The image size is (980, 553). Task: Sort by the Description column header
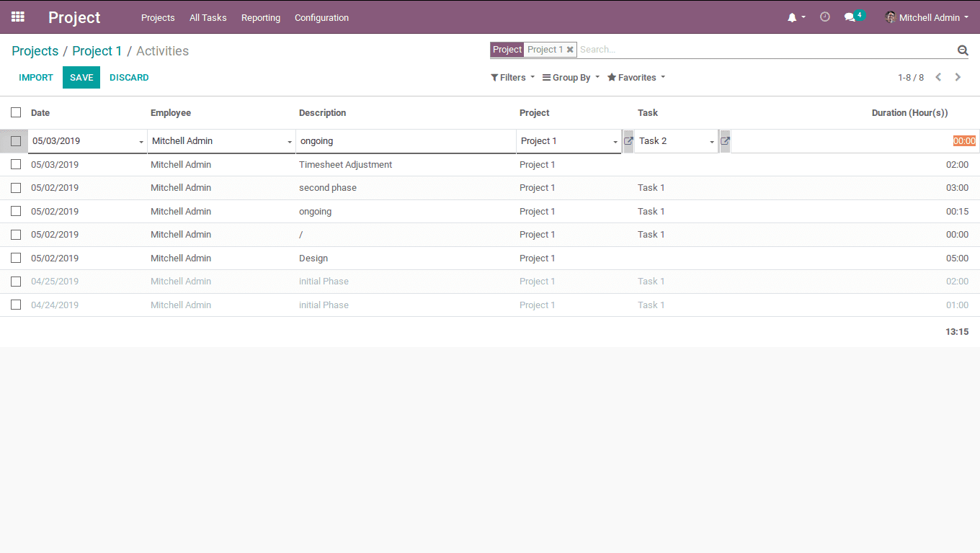(323, 112)
